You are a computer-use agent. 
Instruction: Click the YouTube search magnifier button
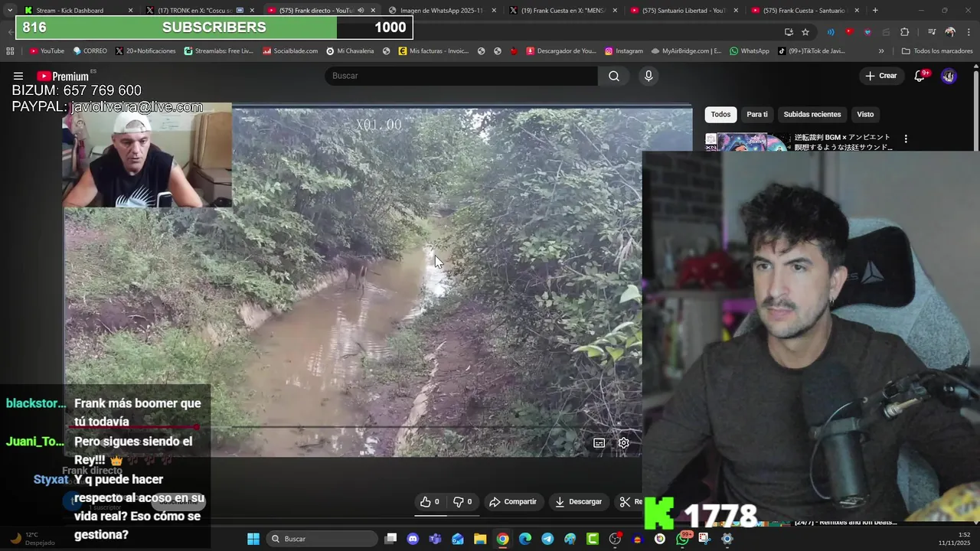614,76
